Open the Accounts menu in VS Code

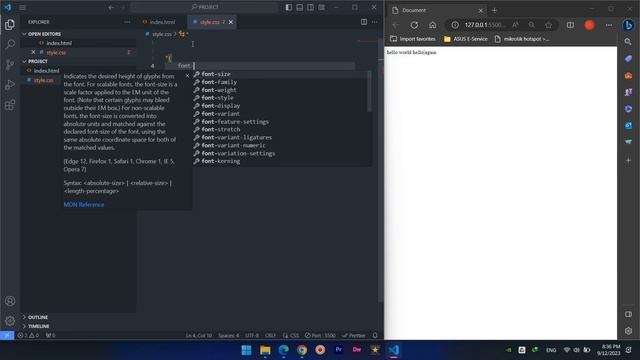(10, 301)
